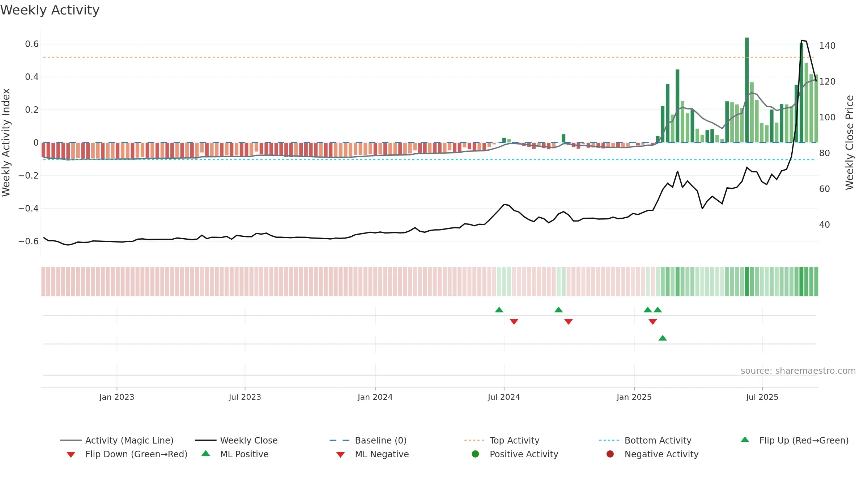
Task: Click the red flip-down marker just after Jul 2024
Action: [x=514, y=321]
